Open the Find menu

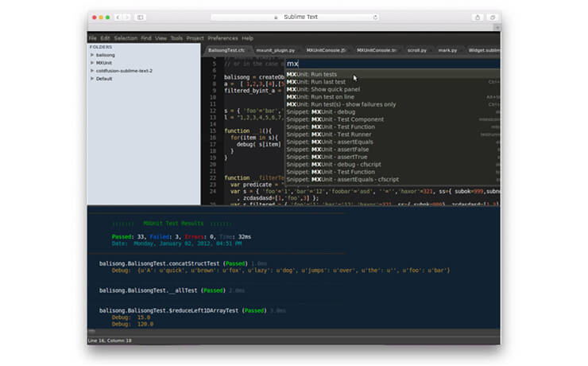[x=146, y=38]
